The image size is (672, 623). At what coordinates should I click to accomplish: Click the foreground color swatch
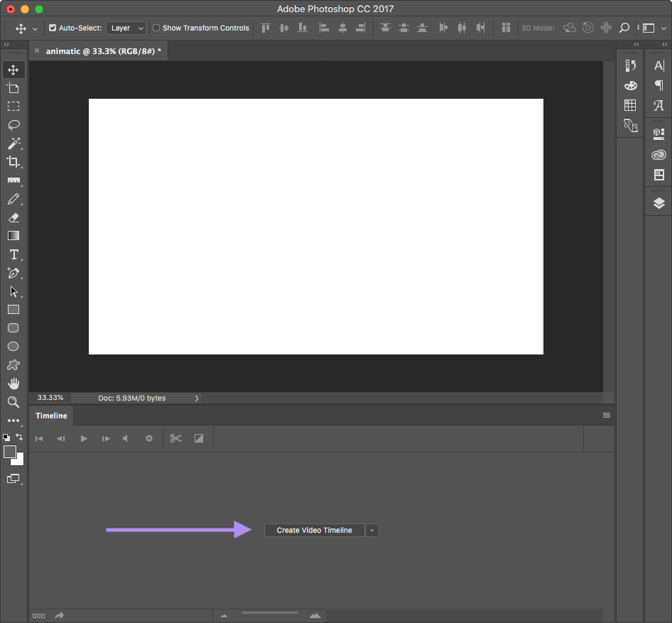point(9,450)
